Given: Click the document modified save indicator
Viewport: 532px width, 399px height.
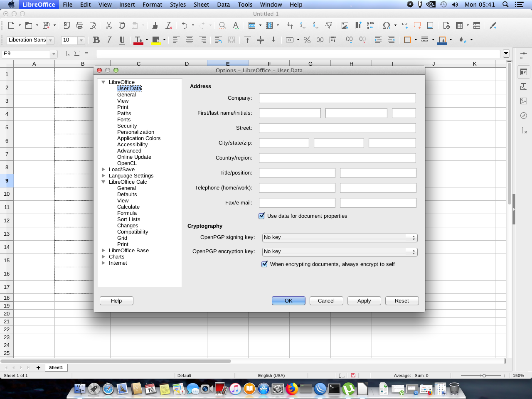Looking at the screenshot, I should [x=353, y=375].
